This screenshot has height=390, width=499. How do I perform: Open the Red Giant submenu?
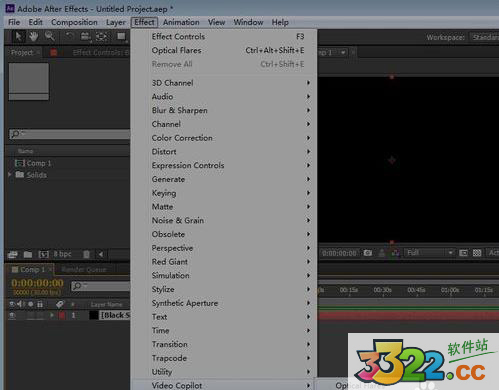224,262
